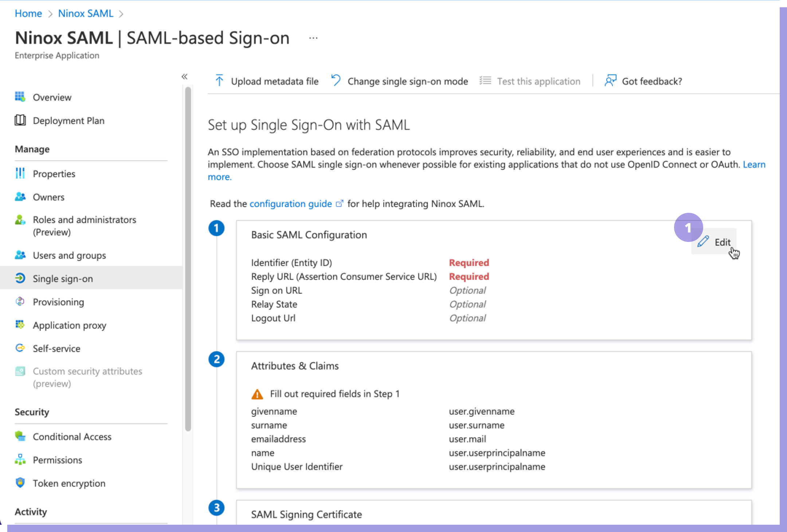Open Overview in the sidebar
This screenshot has width=787, height=532.
click(52, 97)
